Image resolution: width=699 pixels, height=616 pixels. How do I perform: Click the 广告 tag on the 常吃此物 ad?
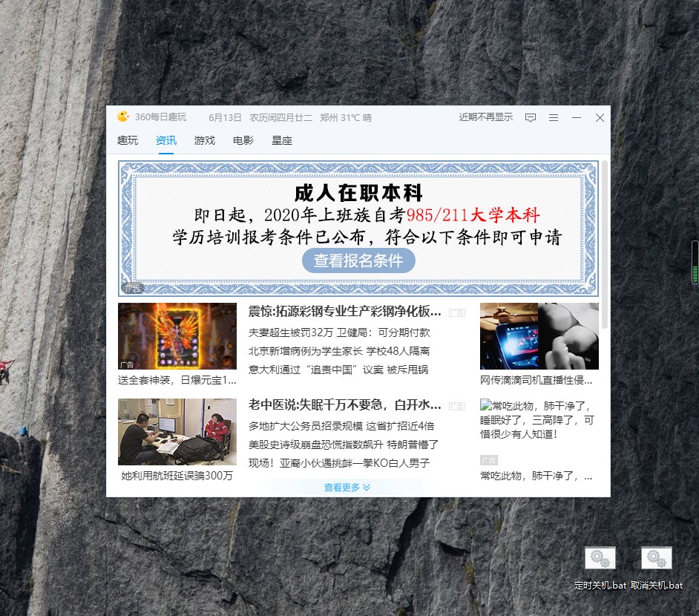coord(489,460)
